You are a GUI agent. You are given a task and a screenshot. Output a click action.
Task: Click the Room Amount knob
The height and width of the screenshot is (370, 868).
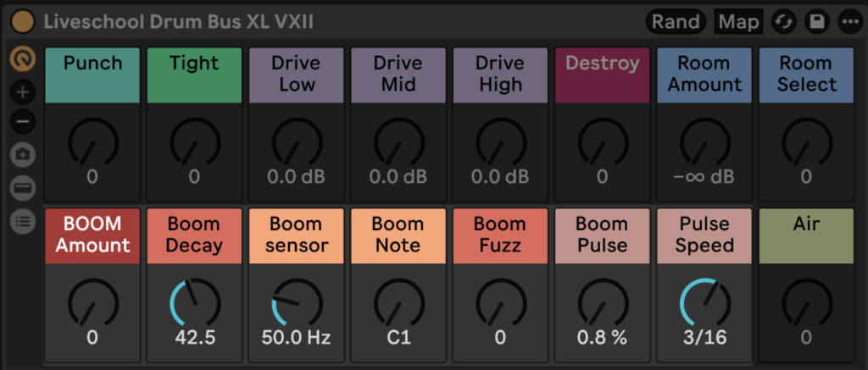click(704, 142)
